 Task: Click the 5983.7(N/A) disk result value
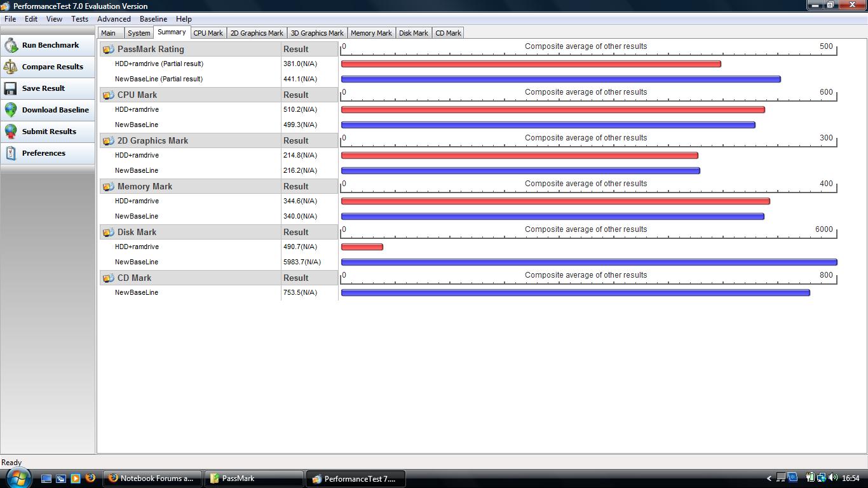click(x=302, y=262)
